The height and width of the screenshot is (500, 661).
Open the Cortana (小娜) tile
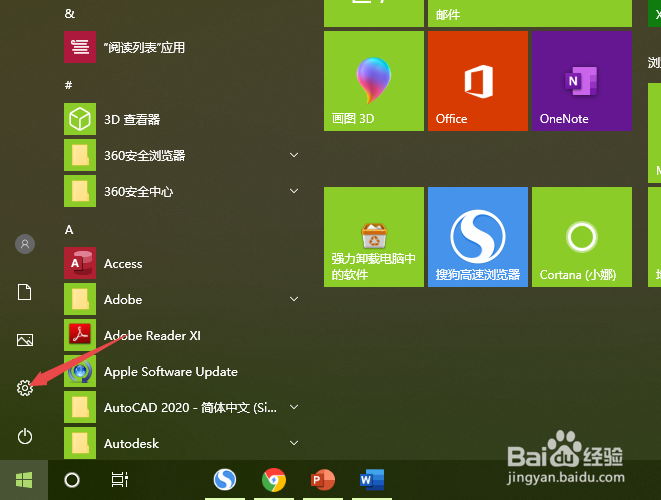pyautogui.click(x=582, y=237)
